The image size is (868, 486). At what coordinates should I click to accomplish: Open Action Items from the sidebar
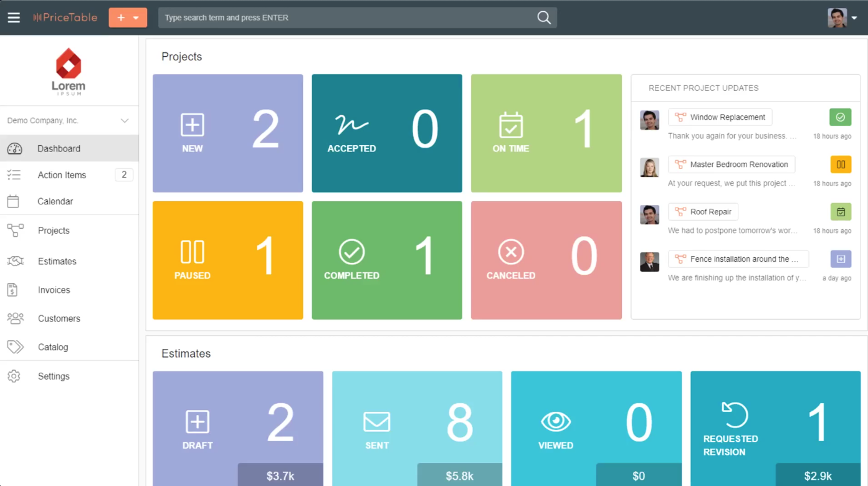pyautogui.click(x=62, y=175)
